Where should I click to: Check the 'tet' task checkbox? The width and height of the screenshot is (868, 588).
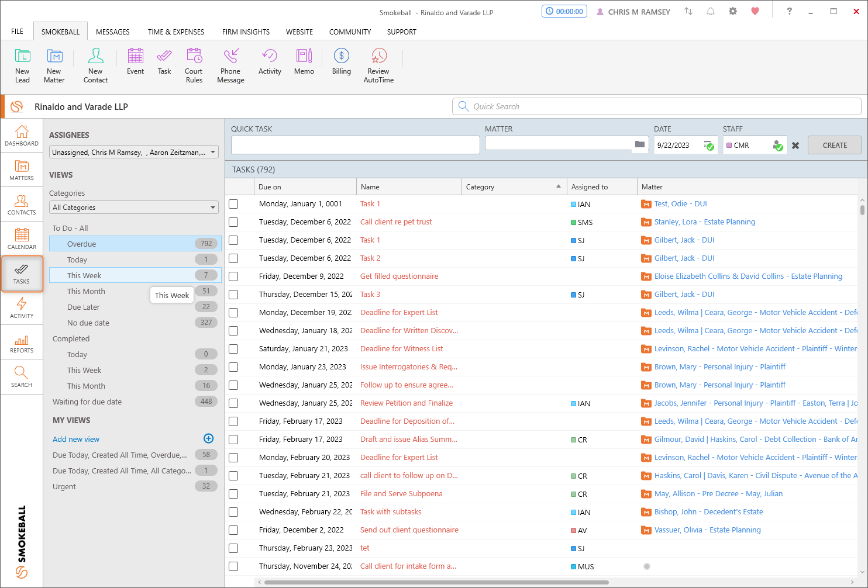pos(233,548)
